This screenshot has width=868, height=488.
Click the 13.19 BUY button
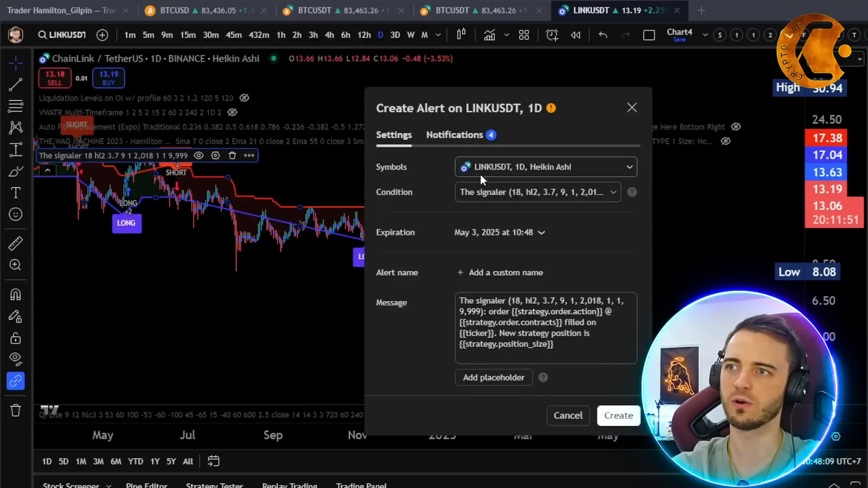108,78
